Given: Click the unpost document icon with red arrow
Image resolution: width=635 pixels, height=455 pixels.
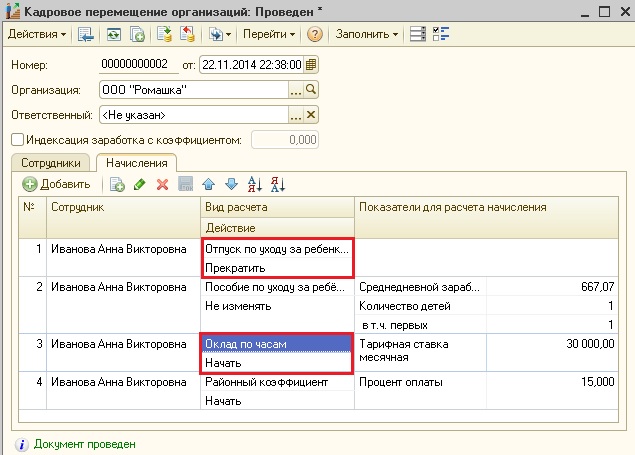Looking at the screenshot, I should point(187,34).
